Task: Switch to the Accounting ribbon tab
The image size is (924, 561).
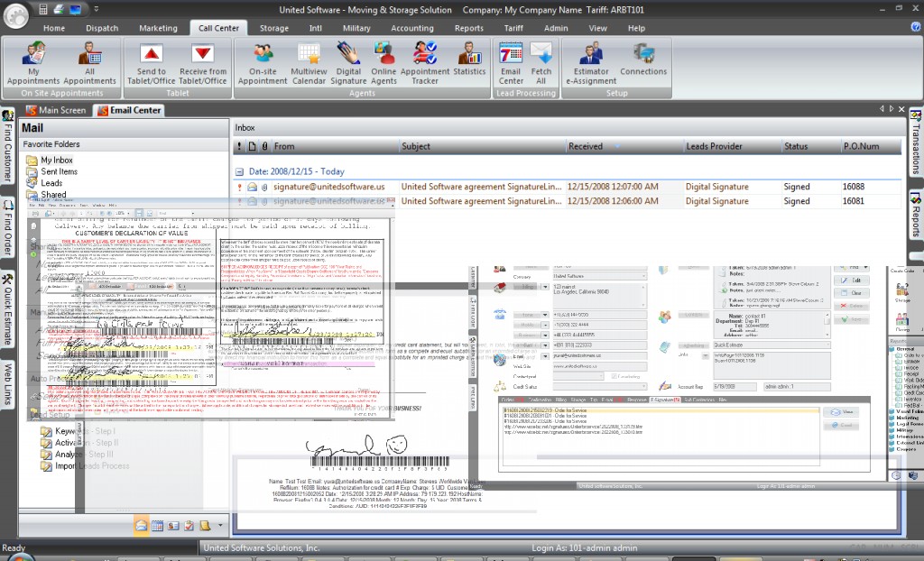Action: pyautogui.click(x=411, y=28)
